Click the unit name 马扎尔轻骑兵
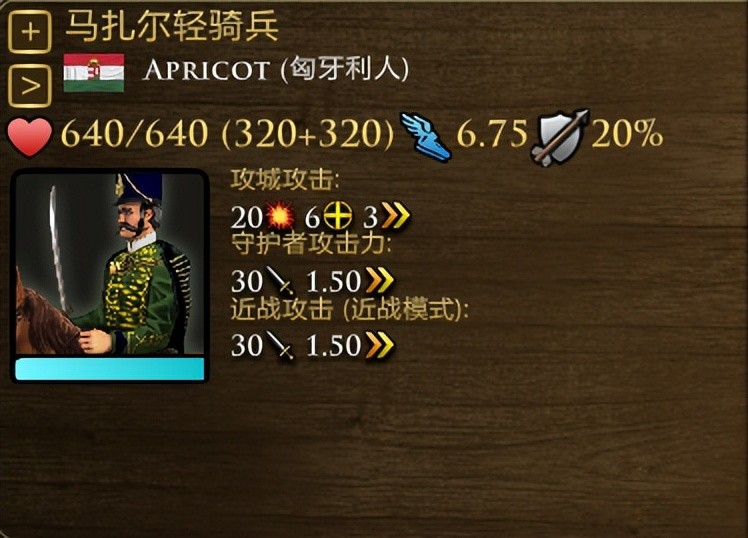The height and width of the screenshot is (538, 748). coord(172,26)
